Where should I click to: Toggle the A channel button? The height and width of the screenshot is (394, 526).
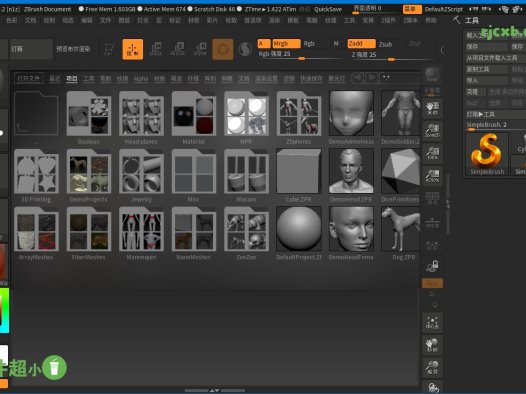click(x=264, y=44)
